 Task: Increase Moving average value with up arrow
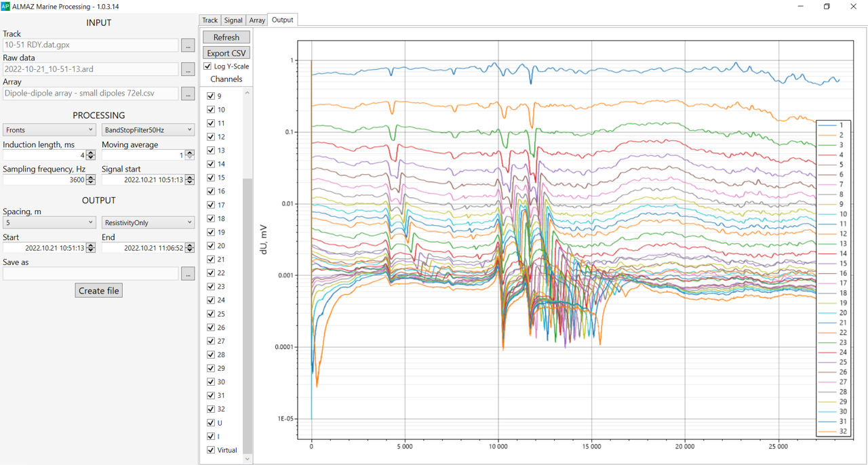pos(189,153)
